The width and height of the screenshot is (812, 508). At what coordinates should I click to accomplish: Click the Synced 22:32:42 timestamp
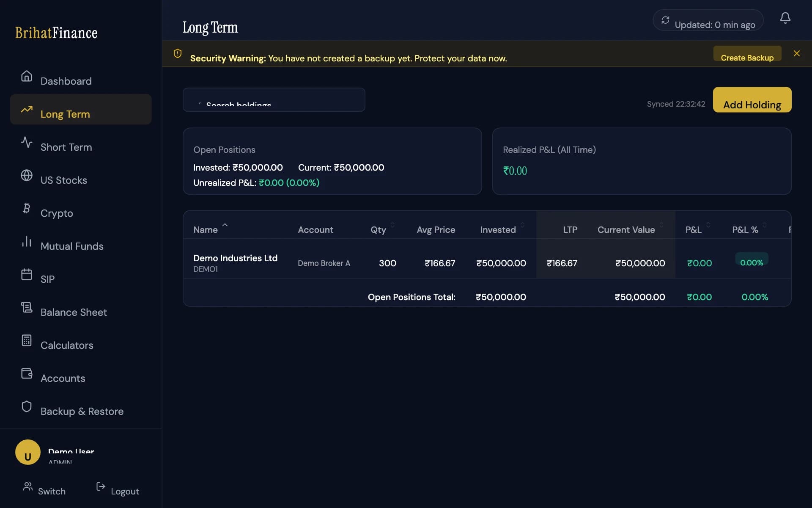pos(676,104)
